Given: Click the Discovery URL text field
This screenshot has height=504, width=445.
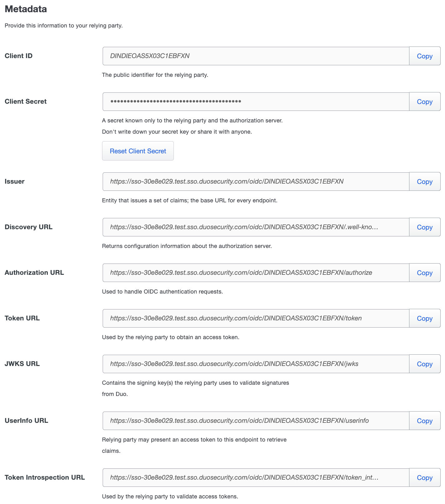Looking at the screenshot, I should pos(256,227).
